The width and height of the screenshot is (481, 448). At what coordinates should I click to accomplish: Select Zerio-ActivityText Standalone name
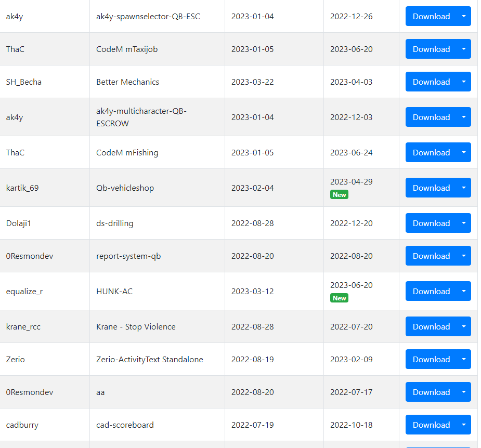tap(149, 359)
